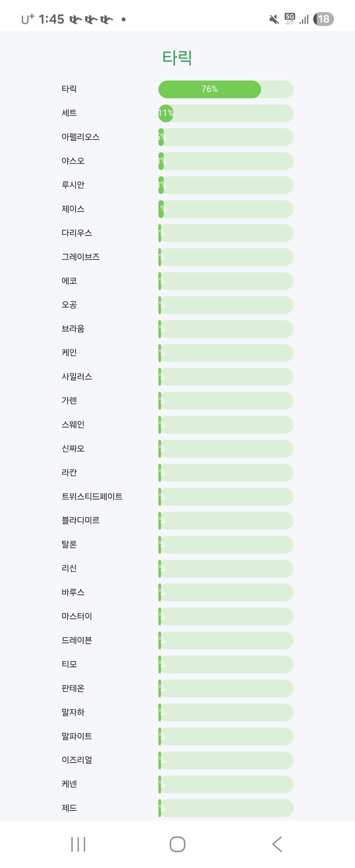Tap the signal strength bars icon
This screenshot has height=868, width=355.
[304, 19]
